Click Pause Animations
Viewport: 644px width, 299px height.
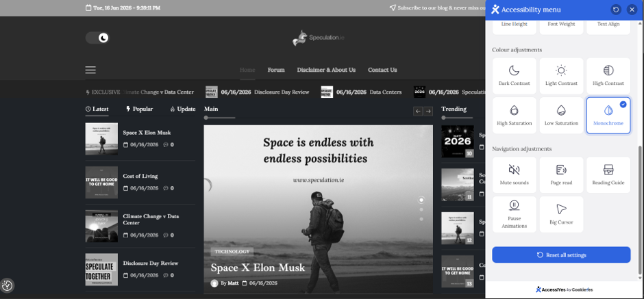pos(515,215)
